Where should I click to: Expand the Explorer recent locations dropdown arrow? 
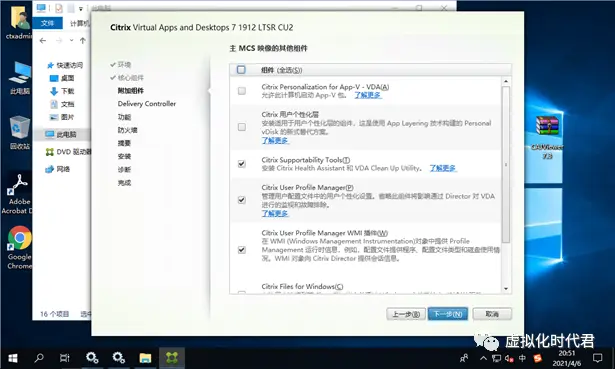pos(71,40)
